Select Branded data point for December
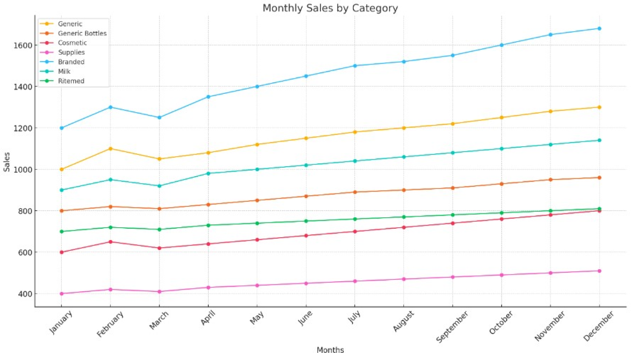This screenshot has height=353, width=644. [x=599, y=28]
